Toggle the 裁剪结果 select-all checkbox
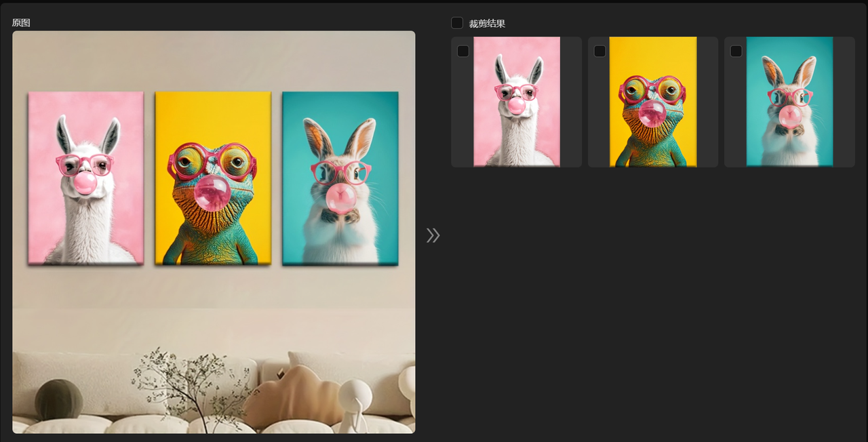The image size is (868, 442). (x=457, y=23)
